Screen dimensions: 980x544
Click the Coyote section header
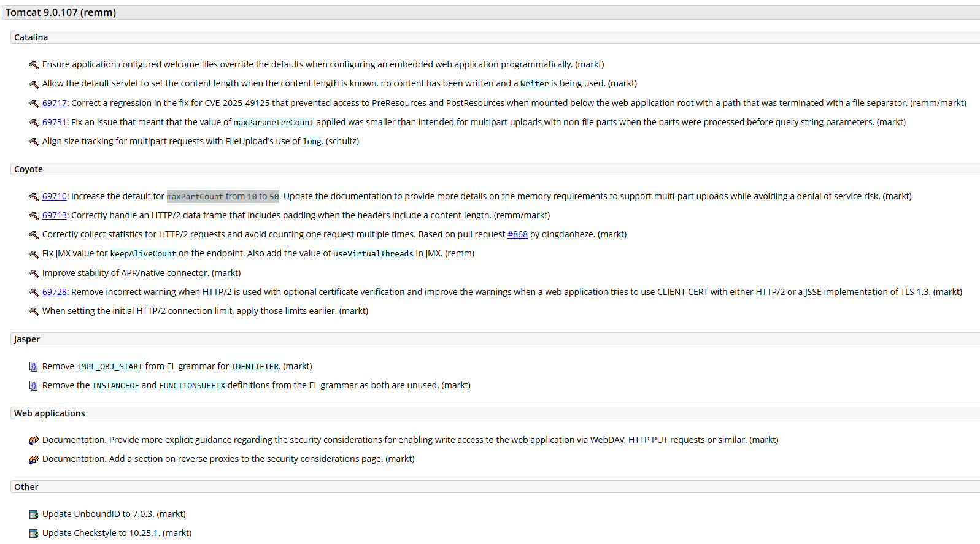[x=28, y=169]
